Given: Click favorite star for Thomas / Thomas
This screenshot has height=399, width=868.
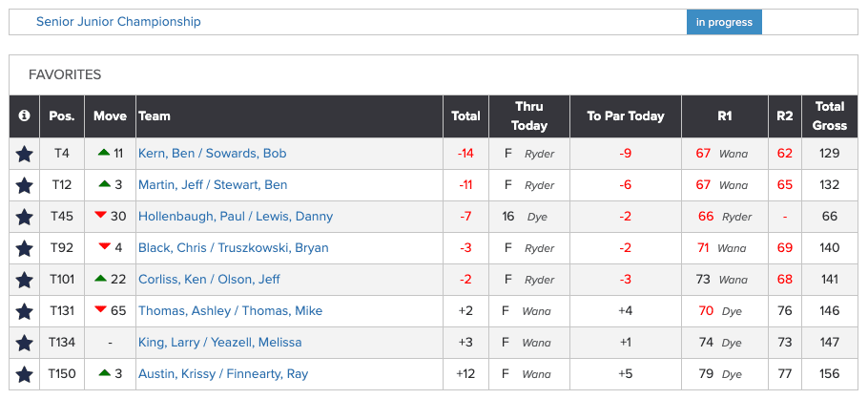Looking at the screenshot, I should click(x=24, y=311).
